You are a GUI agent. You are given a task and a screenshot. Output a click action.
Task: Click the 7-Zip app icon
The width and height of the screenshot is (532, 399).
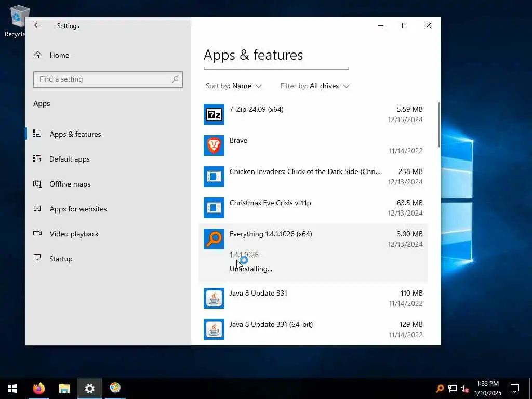(x=214, y=114)
